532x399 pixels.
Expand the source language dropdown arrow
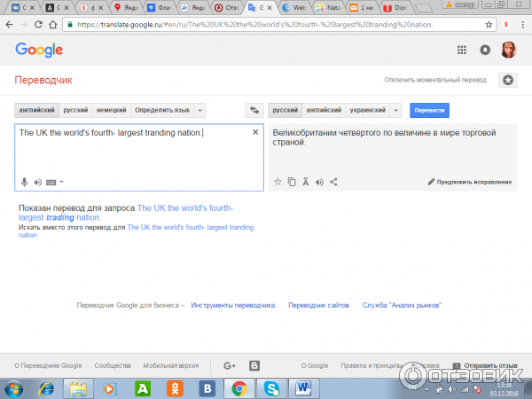point(200,110)
